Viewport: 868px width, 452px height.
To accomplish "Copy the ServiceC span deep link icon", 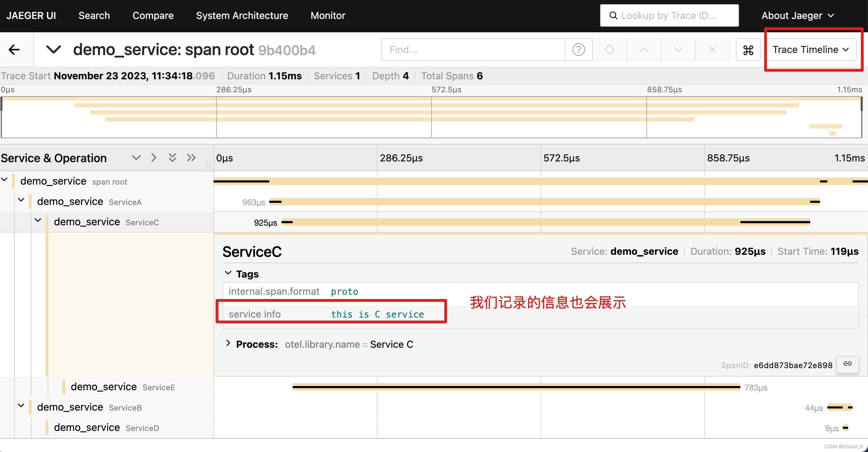I will 847,364.
